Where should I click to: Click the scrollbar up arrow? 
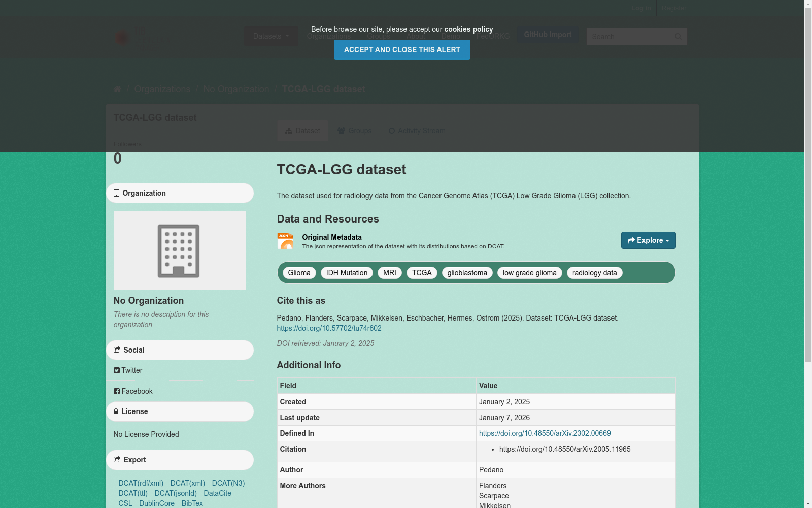(808, 4)
